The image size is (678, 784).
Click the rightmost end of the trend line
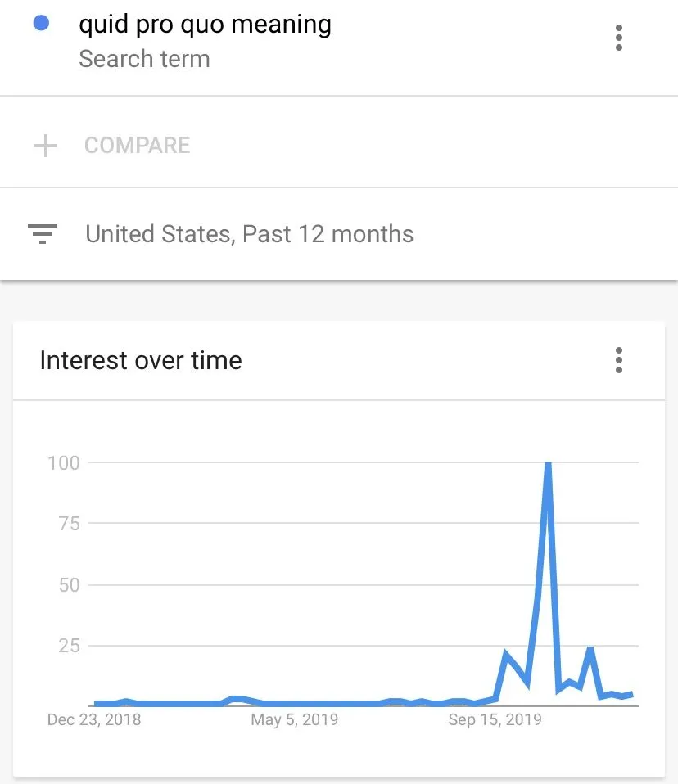631,694
